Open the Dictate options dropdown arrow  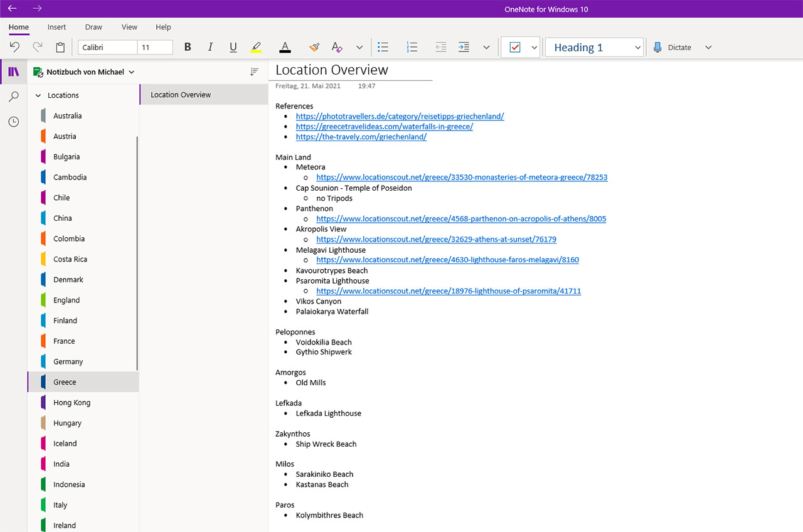tap(708, 47)
